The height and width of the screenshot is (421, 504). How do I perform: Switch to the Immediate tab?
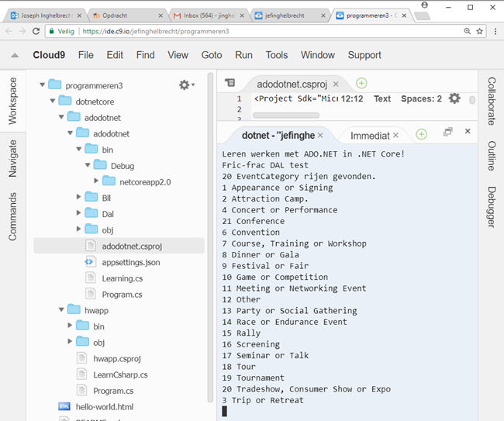[370, 136]
